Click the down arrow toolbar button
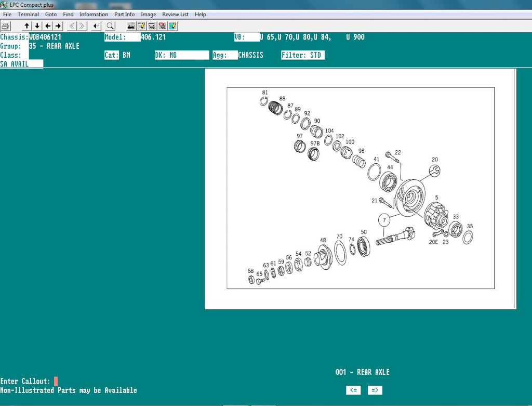Screen dimensions: 532x406 [x=37, y=26]
